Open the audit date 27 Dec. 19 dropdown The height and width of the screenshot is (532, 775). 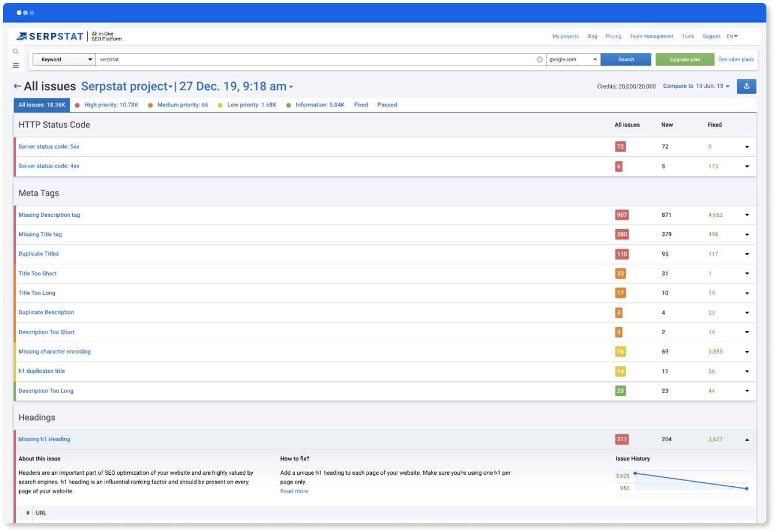(236, 86)
